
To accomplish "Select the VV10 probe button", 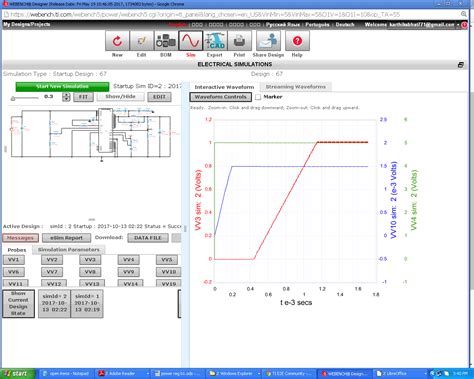I will tap(169, 272).
